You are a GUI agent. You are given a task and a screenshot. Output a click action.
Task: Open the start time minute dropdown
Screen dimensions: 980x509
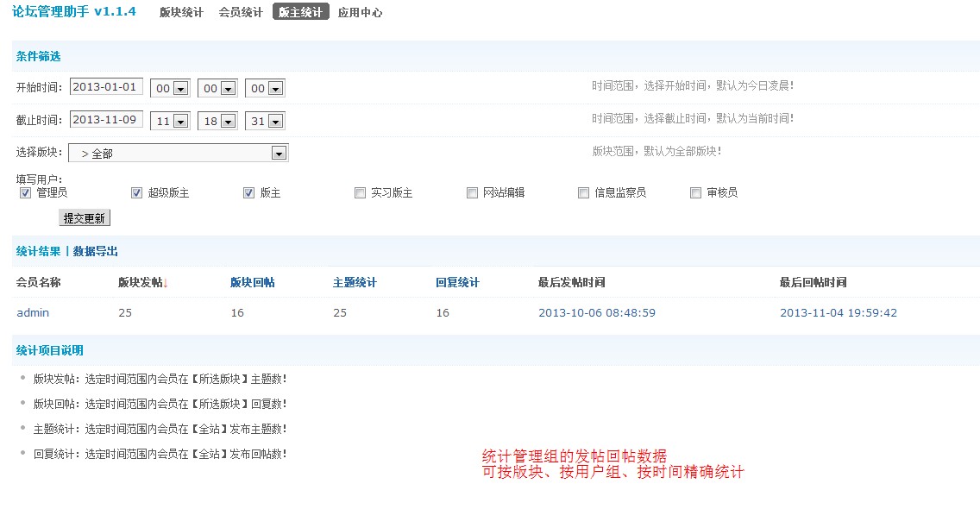coord(217,88)
